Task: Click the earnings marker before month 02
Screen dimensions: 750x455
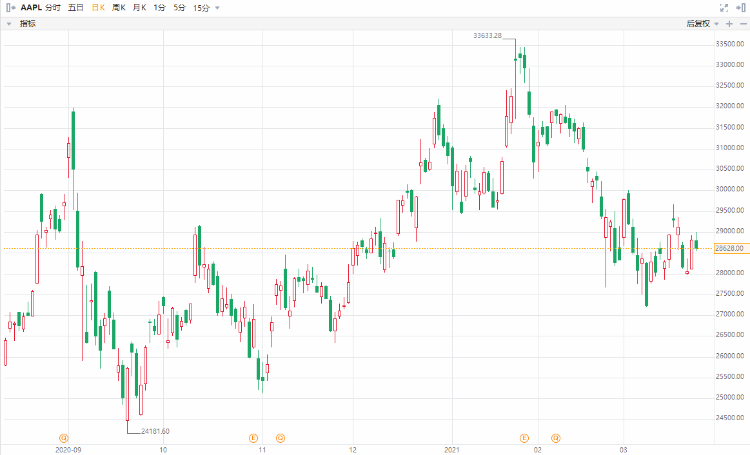Action: 523,438
